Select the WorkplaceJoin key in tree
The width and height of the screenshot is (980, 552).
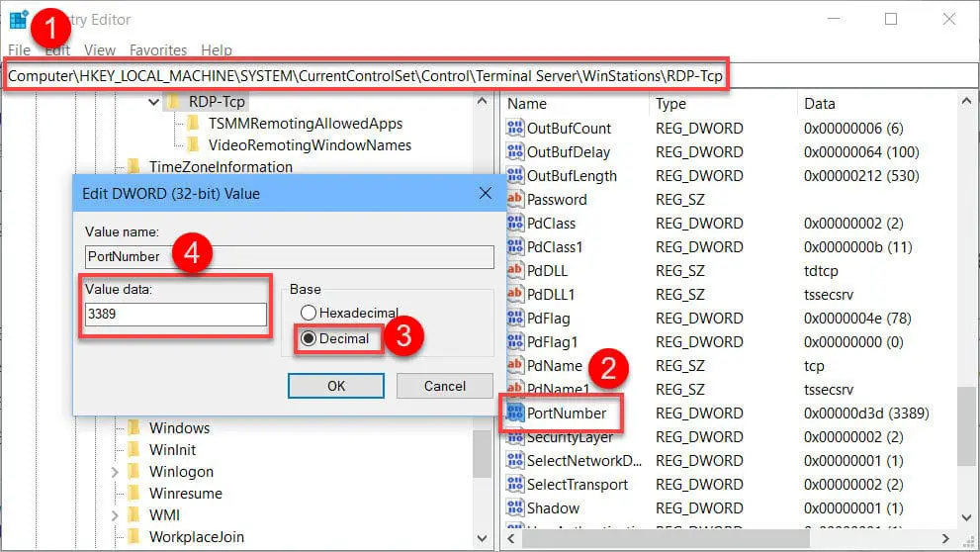pos(196,537)
